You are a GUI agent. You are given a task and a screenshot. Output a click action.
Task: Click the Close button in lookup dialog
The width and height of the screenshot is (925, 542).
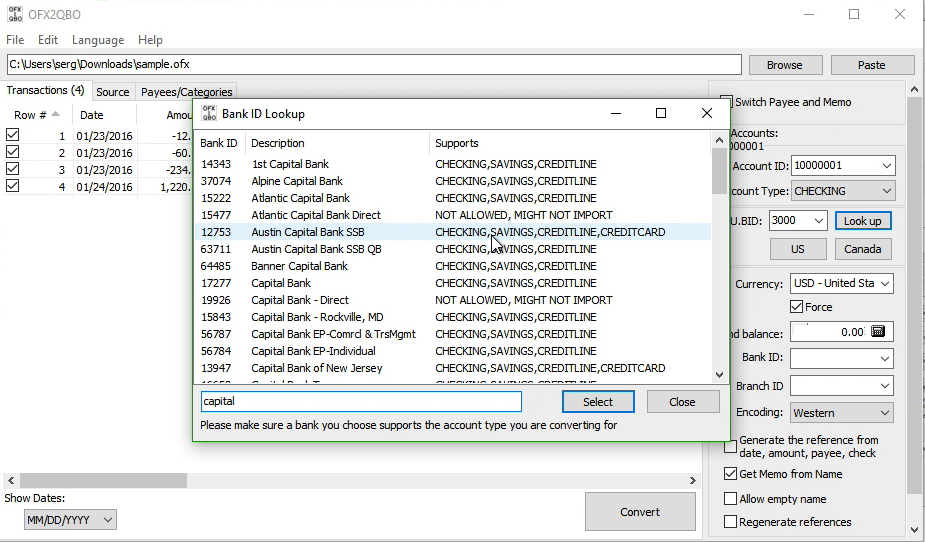pyautogui.click(x=683, y=402)
